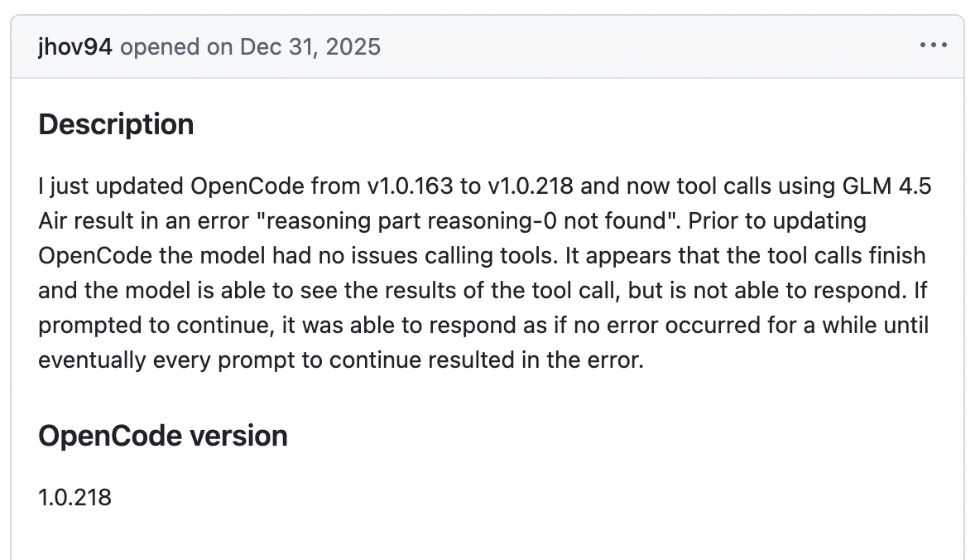Click the Description heading
The image size is (980, 560).
(x=117, y=124)
